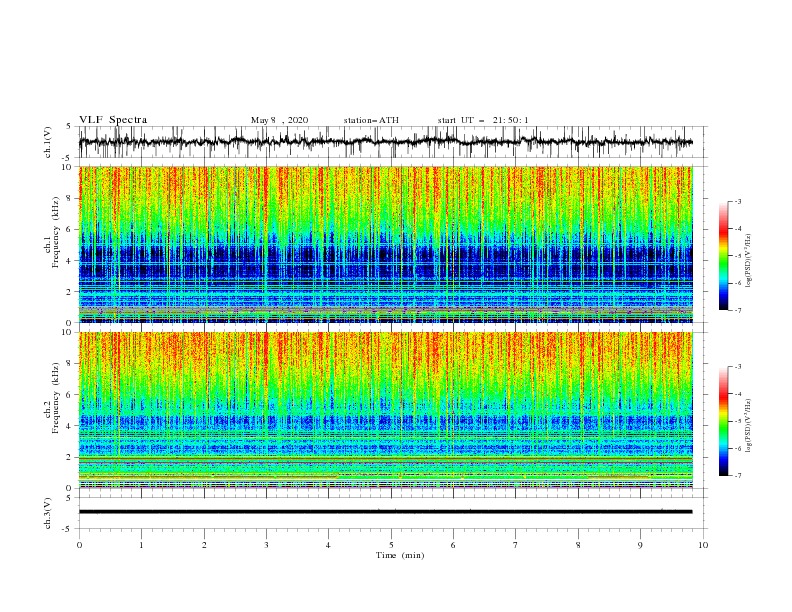Click time axis tick label "8"

point(578,545)
